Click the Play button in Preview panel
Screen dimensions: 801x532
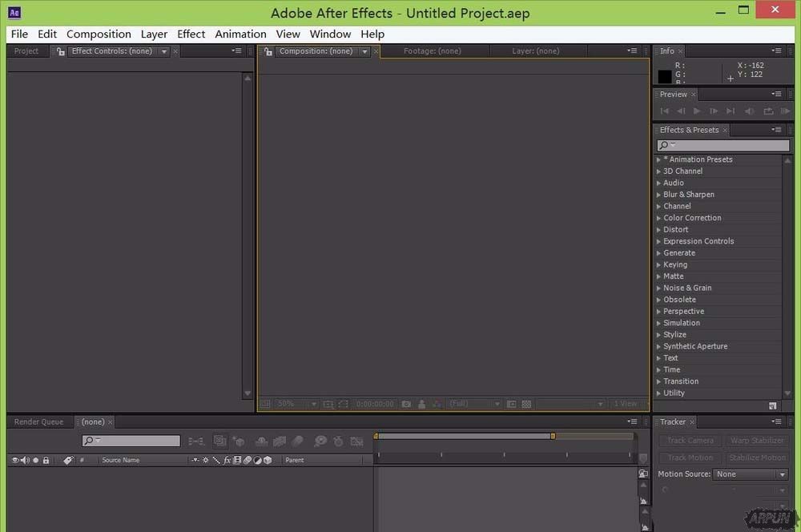coord(697,111)
